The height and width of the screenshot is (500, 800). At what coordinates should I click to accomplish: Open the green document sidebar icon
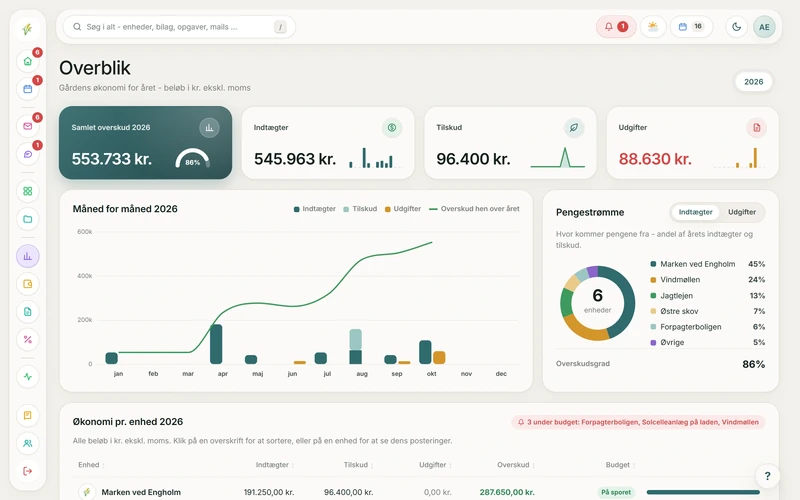coord(28,312)
